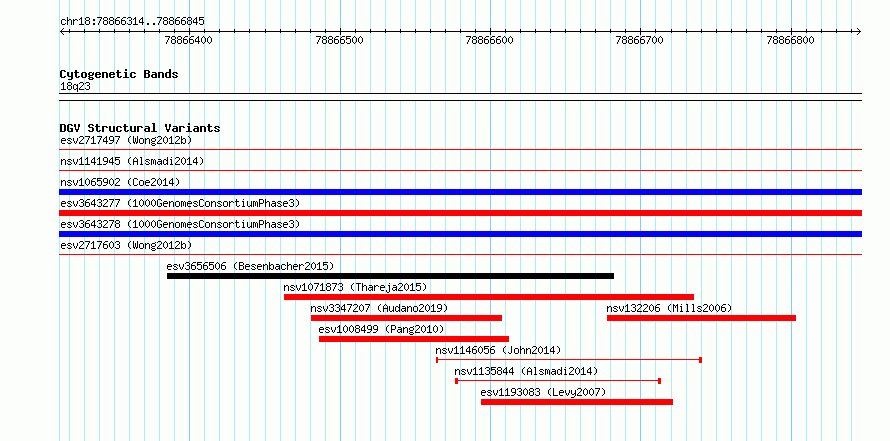
Task: Select the black esv3656506 Besenbacher2015 bar
Action: [391, 276]
